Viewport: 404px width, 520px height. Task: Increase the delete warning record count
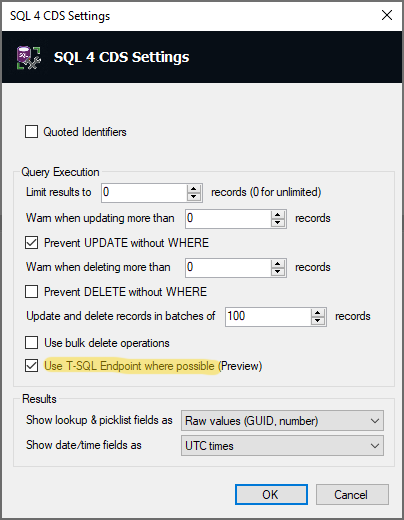tap(278, 264)
